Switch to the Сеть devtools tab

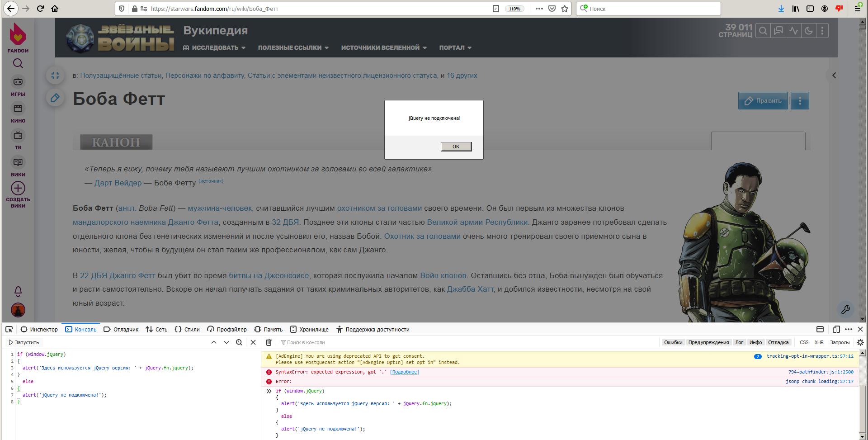coord(156,329)
